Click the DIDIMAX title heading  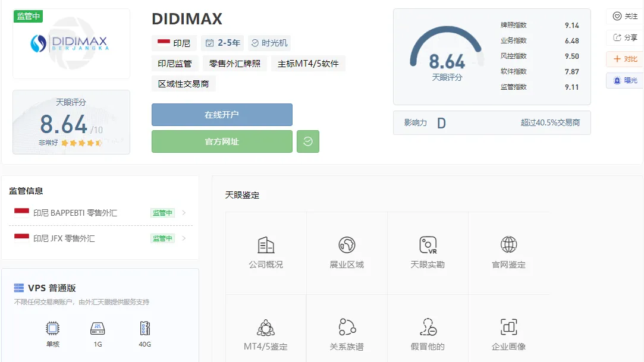point(187,19)
